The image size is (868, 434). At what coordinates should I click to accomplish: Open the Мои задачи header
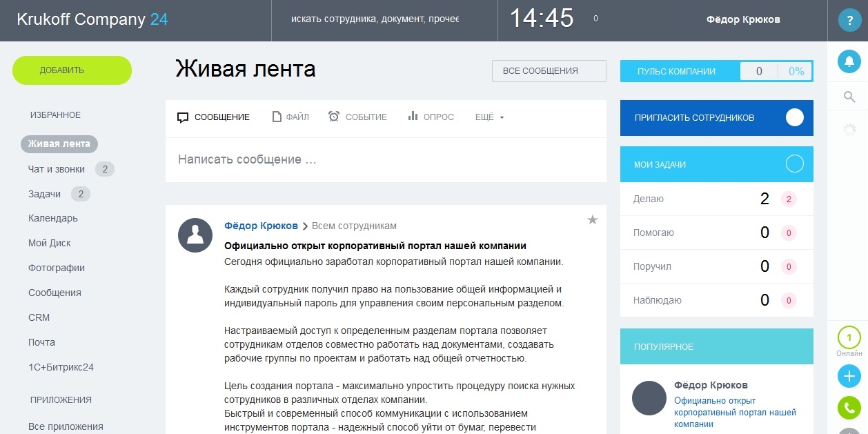(x=717, y=164)
